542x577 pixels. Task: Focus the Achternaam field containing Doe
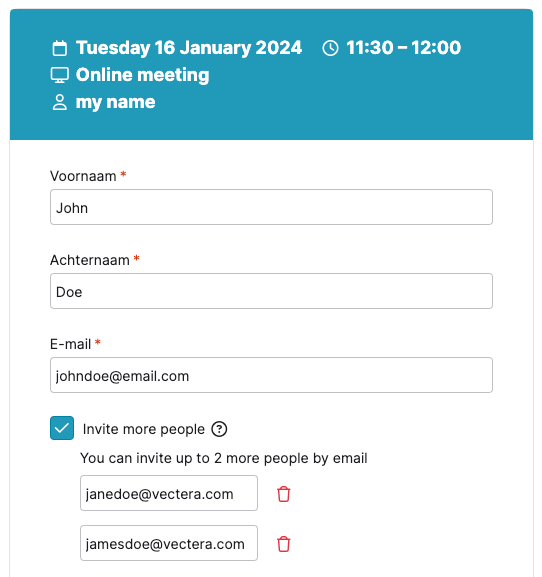[x=271, y=291]
